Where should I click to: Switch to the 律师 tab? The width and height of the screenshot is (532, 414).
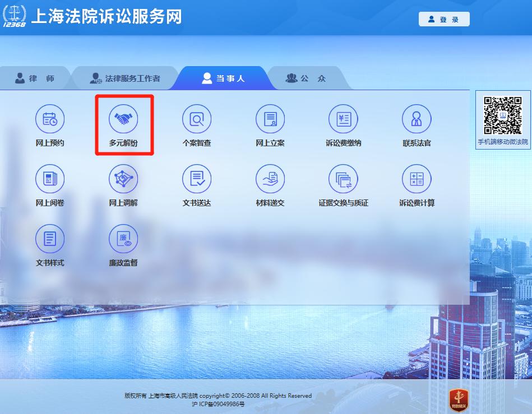point(35,78)
